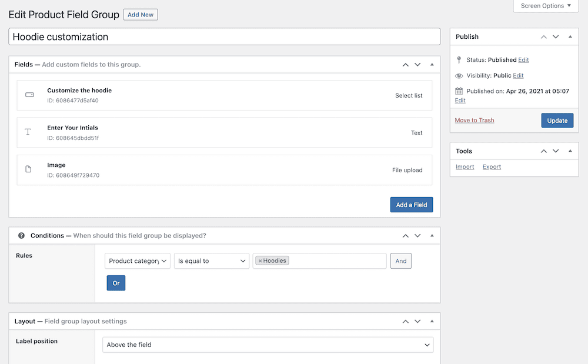Image resolution: width=588 pixels, height=364 pixels.
Task: Open the Product category rule dropdown
Action: pos(137,261)
